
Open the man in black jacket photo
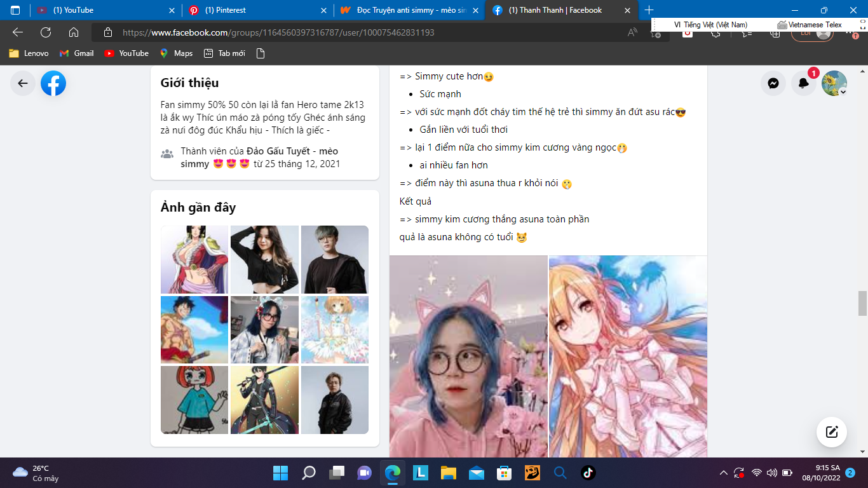tap(335, 400)
